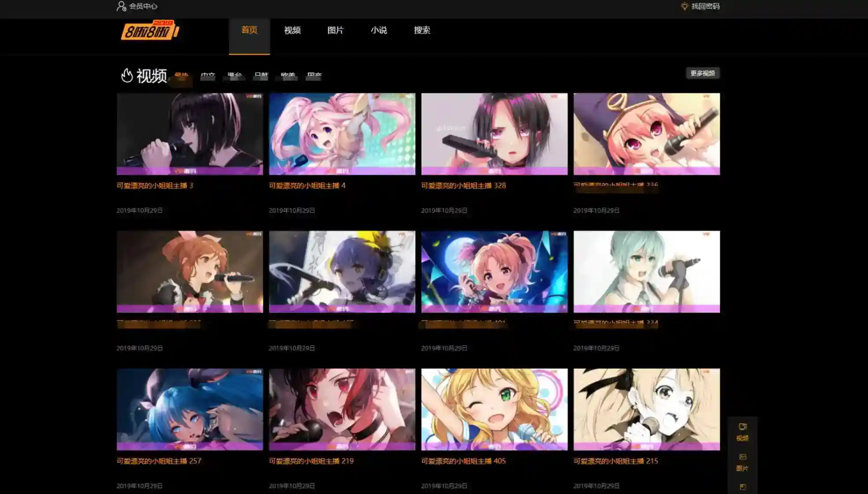Open the 视频 navigation tab
The image size is (868, 494).
(292, 30)
